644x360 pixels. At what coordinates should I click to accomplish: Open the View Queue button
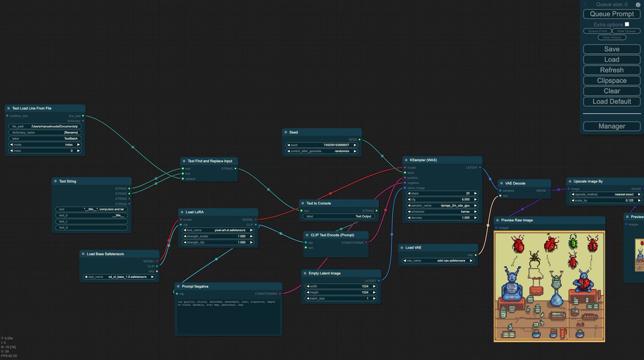click(626, 31)
